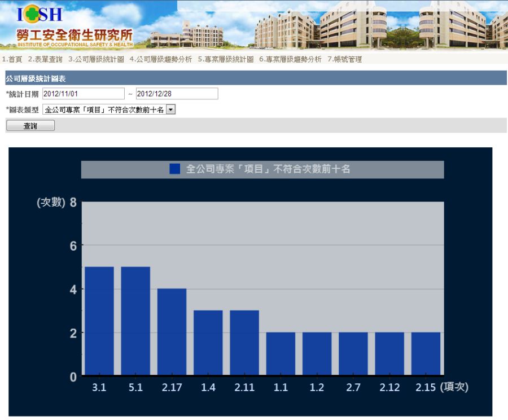Select the bar for item 5.1
508x420 pixels.
[x=135, y=321]
